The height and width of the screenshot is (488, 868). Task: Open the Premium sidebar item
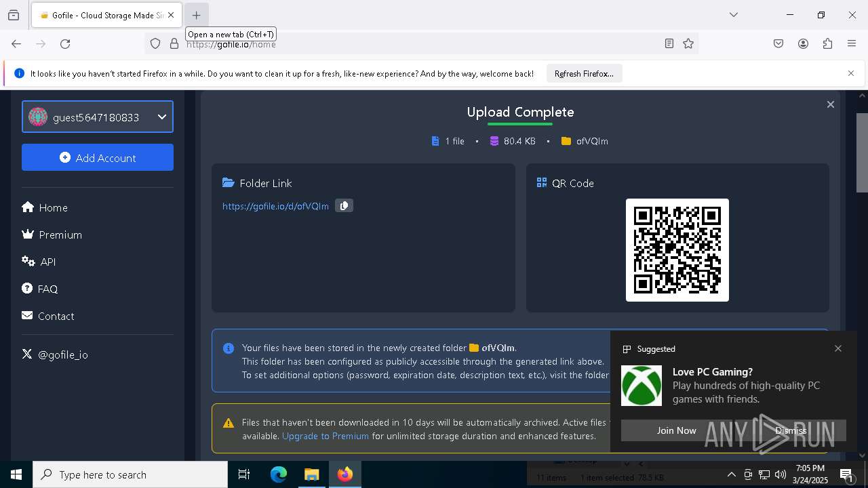52,235
